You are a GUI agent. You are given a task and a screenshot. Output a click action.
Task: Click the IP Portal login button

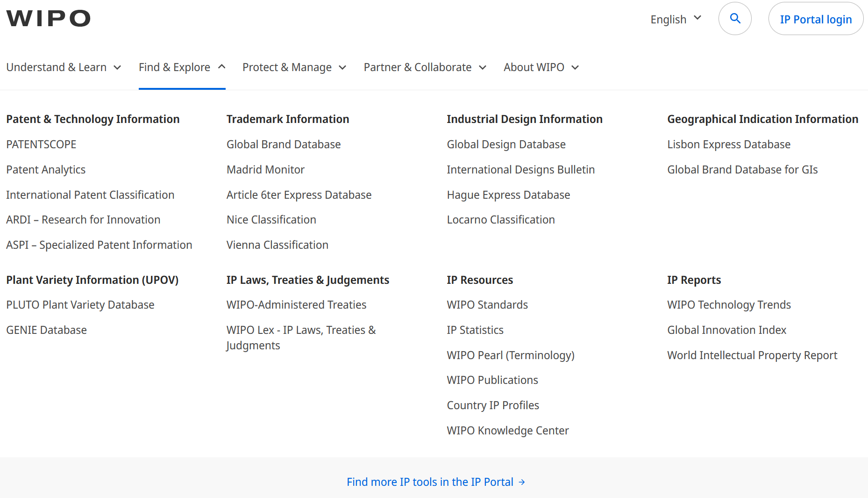816,19
